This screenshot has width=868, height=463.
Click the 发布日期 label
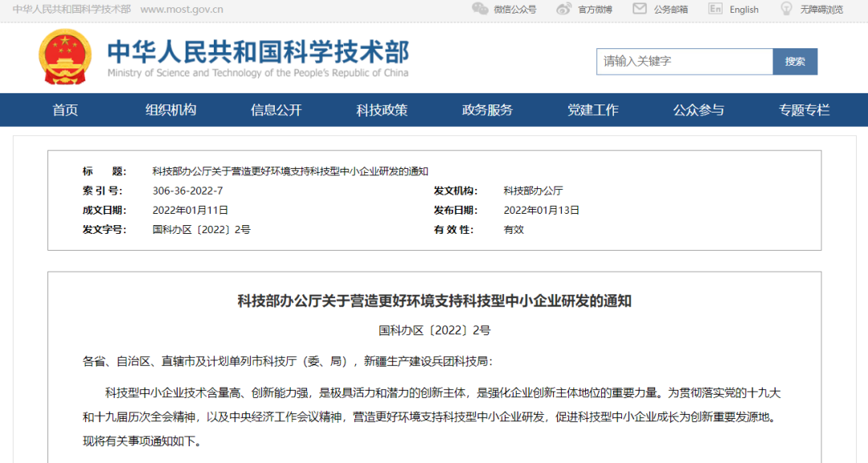point(456,211)
